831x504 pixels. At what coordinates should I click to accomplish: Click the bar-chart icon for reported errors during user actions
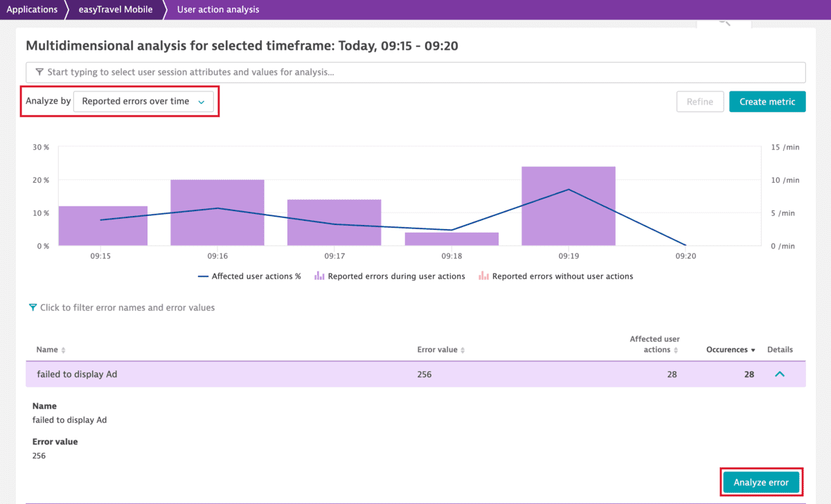coord(318,276)
